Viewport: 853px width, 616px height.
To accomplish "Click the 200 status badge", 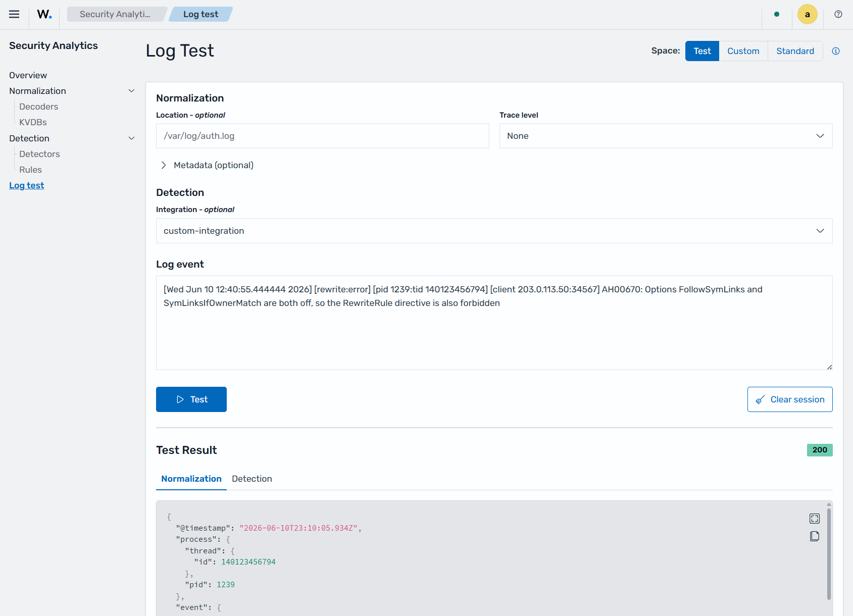I will click(820, 450).
